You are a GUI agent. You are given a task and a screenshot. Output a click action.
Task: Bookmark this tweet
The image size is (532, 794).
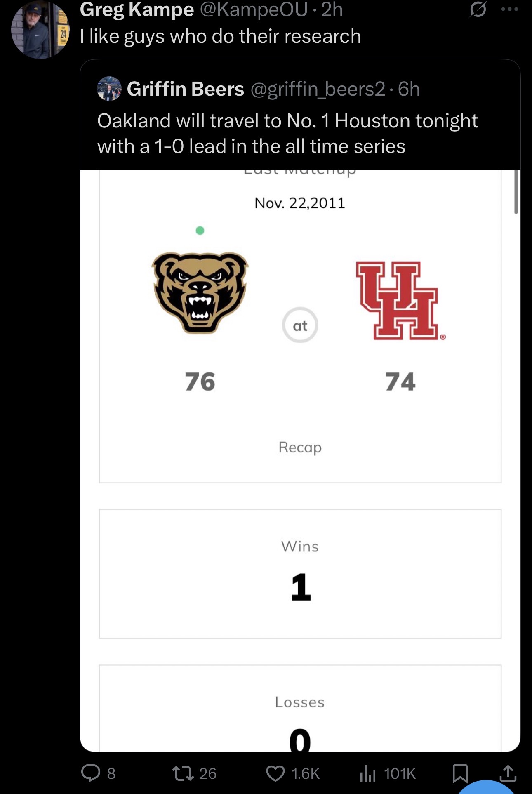click(x=460, y=773)
